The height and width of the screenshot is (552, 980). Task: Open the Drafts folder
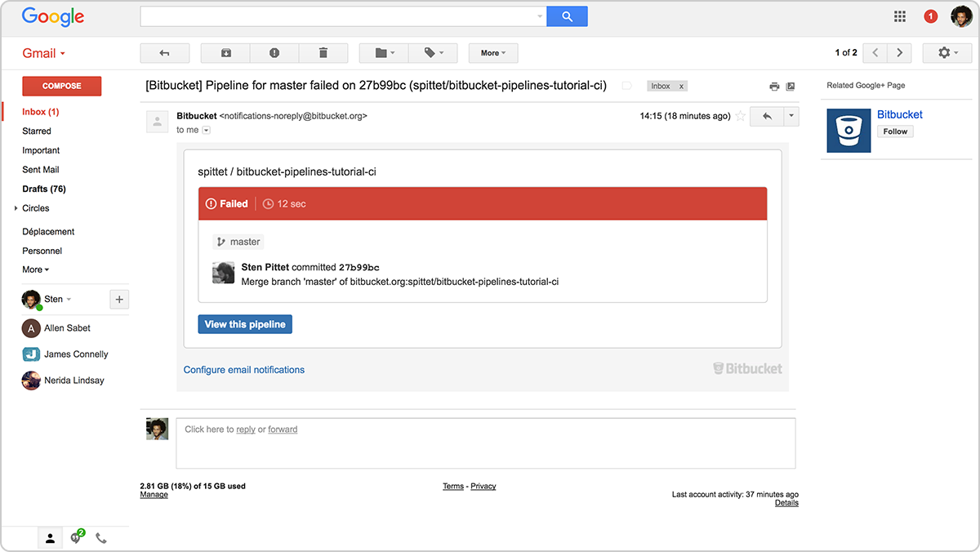pyautogui.click(x=44, y=189)
